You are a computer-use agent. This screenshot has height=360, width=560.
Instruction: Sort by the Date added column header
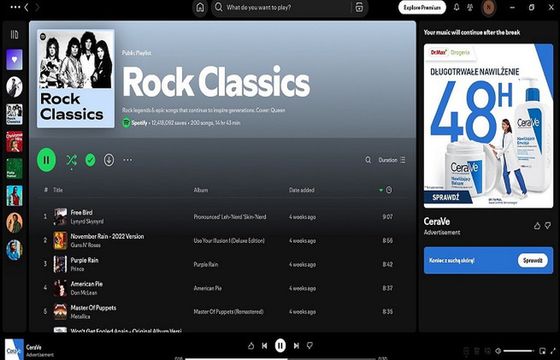(x=302, y=190)
